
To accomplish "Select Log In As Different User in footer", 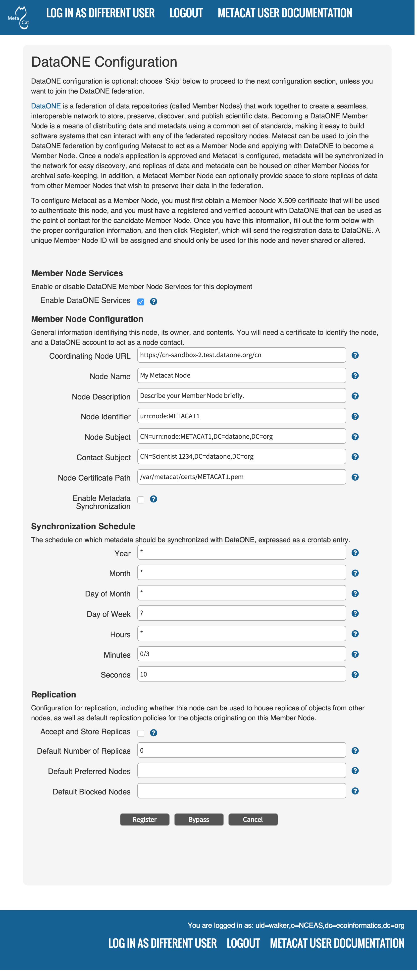I will [x=162, y=943].
